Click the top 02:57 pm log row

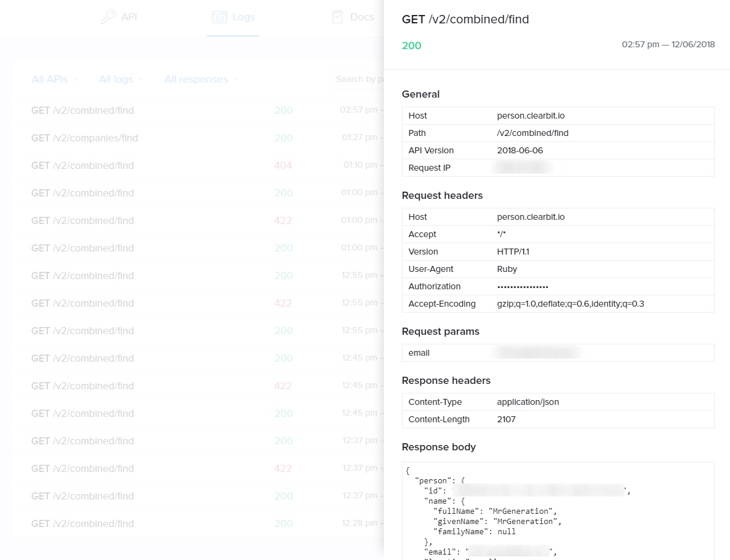198,110
